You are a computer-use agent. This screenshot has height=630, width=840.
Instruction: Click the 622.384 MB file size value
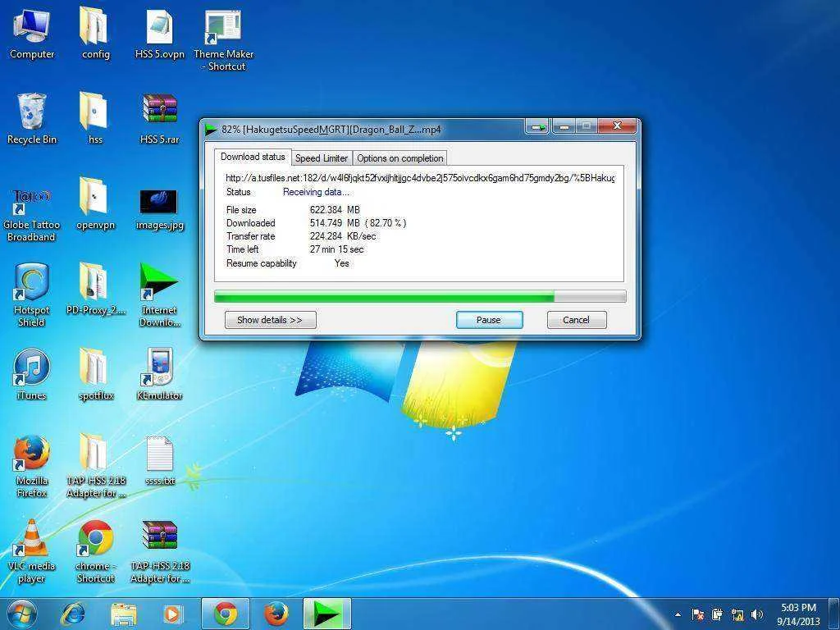tap(335, 210)
